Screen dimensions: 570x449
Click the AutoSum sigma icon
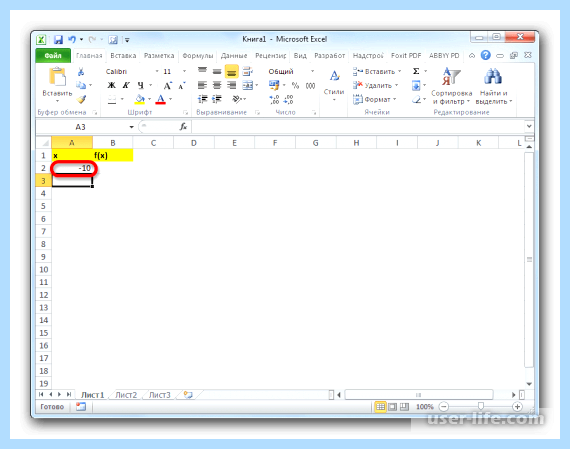(416, 71)
